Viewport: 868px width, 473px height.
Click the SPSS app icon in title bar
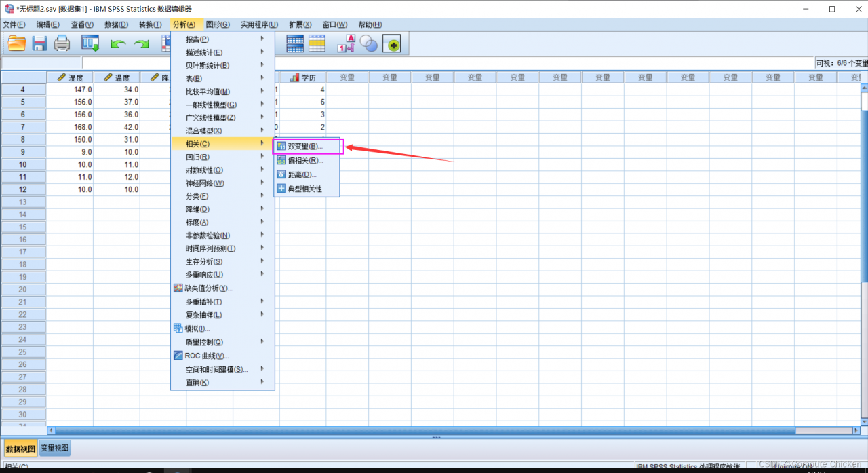coord(9,9)
